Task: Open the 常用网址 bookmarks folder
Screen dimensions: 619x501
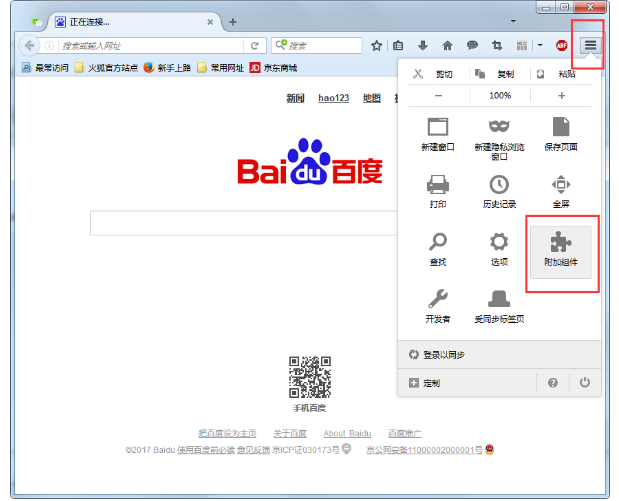Action: pos(221,68)
